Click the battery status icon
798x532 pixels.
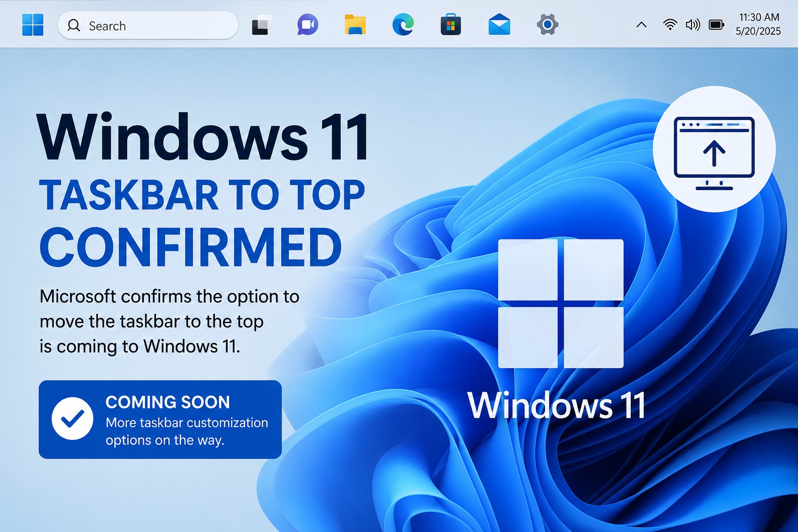716,24
